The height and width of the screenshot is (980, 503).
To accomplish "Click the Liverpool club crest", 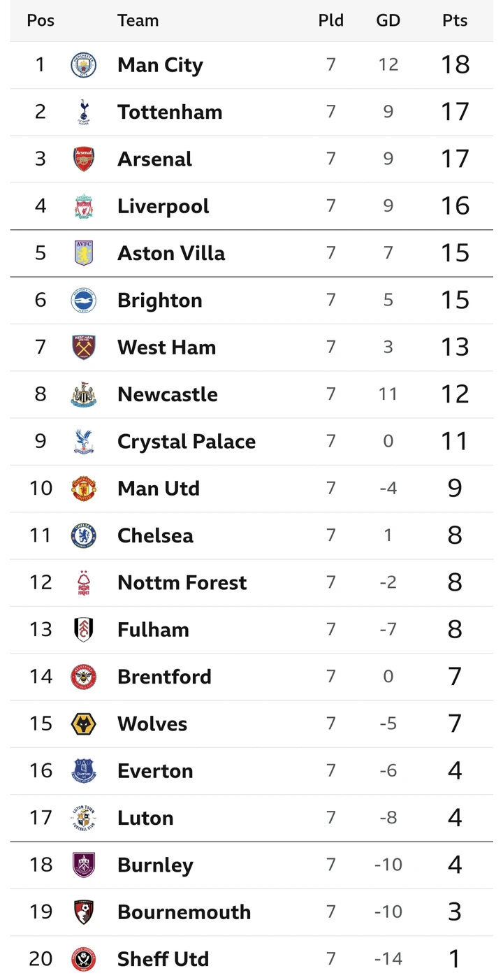I will point(84,206).
